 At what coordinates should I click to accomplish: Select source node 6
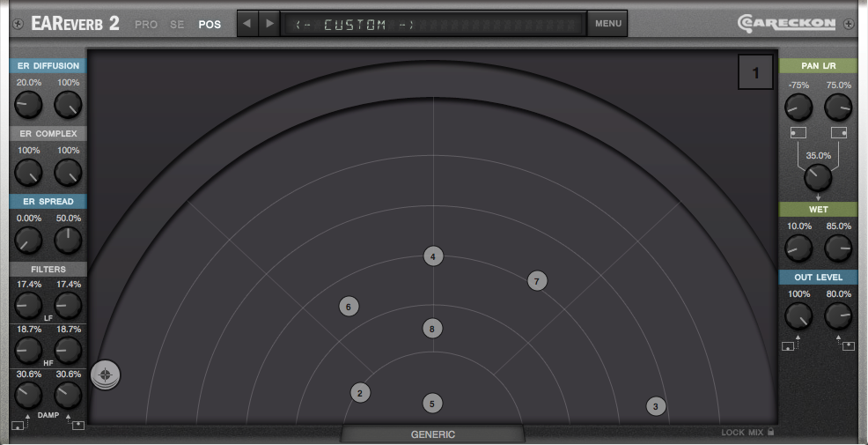[x=349, y=307]
